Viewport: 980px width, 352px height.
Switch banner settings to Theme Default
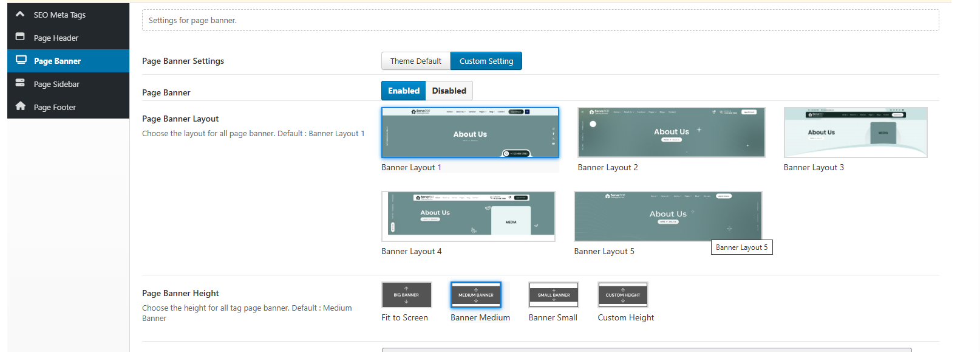point(415,61)
